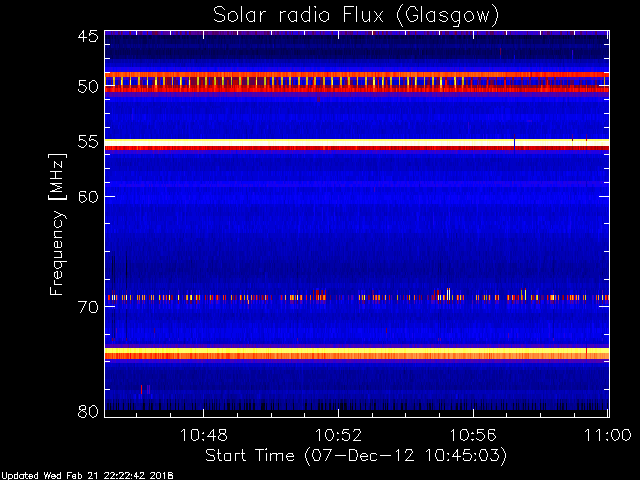Click the frequency tick label '55'
640x480 pixels.
(88, 142)
